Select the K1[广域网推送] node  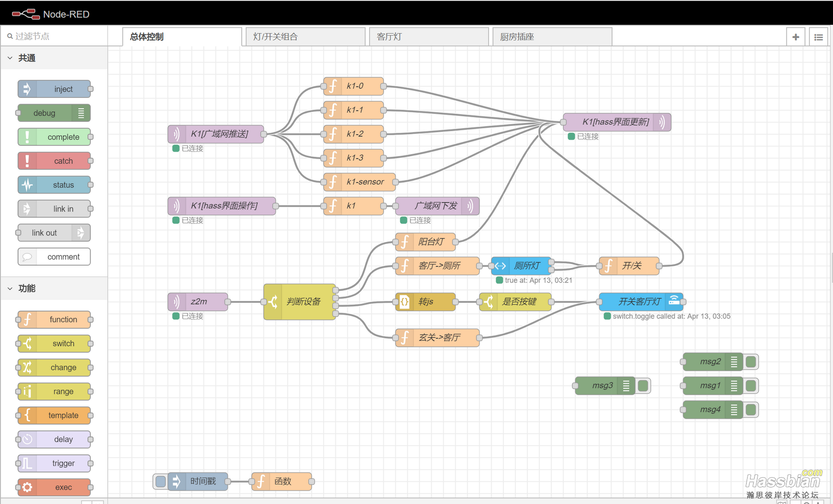point(216,134)
